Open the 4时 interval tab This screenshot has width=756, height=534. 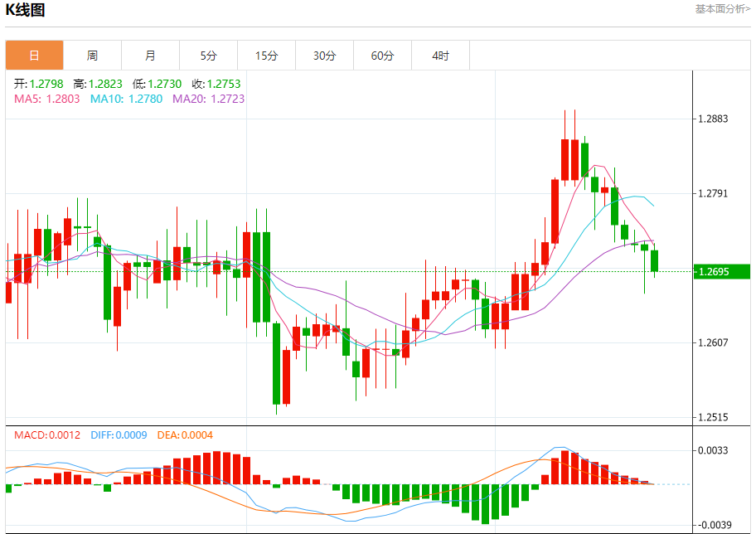(x=441, y=56)
